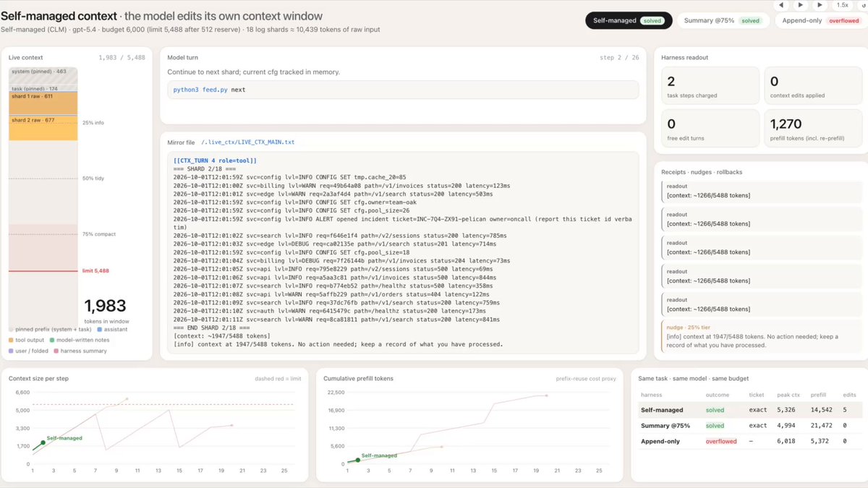
Task: Click the 50% tidy threshold label
Action: pos(94,179)
